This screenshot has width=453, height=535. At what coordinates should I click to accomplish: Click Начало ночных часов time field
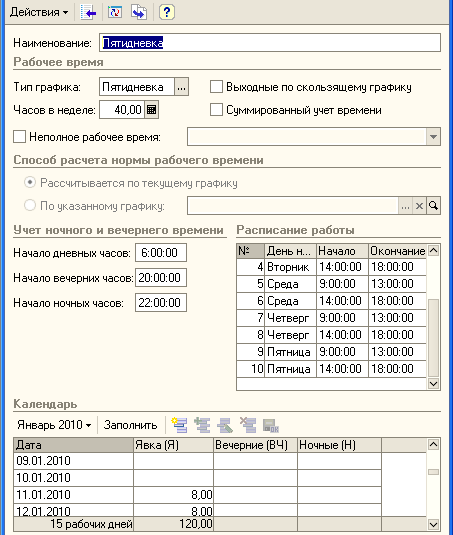coord(161,302)
